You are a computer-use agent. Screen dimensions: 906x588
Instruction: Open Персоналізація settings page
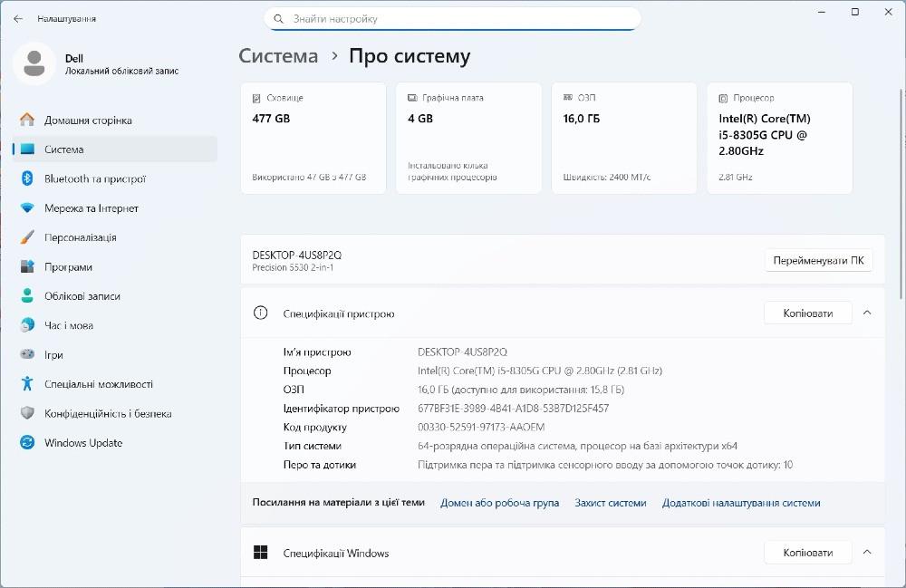click(x=115, y=237)
